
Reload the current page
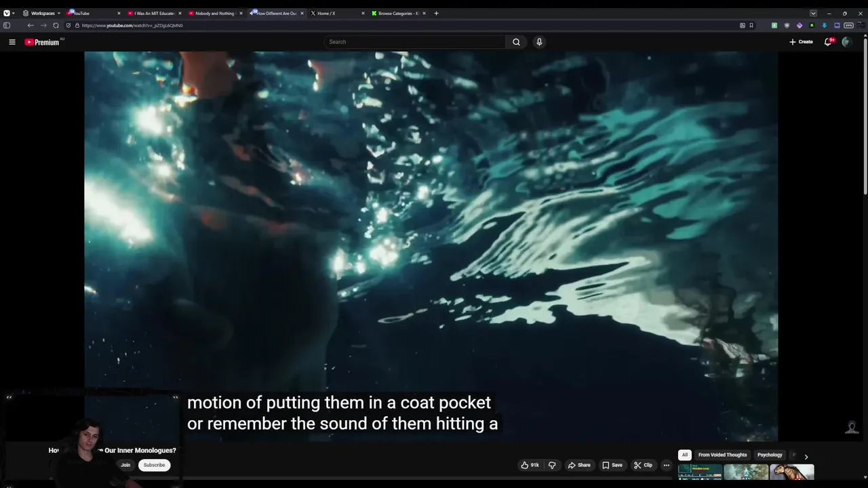(x=56, y=25)
